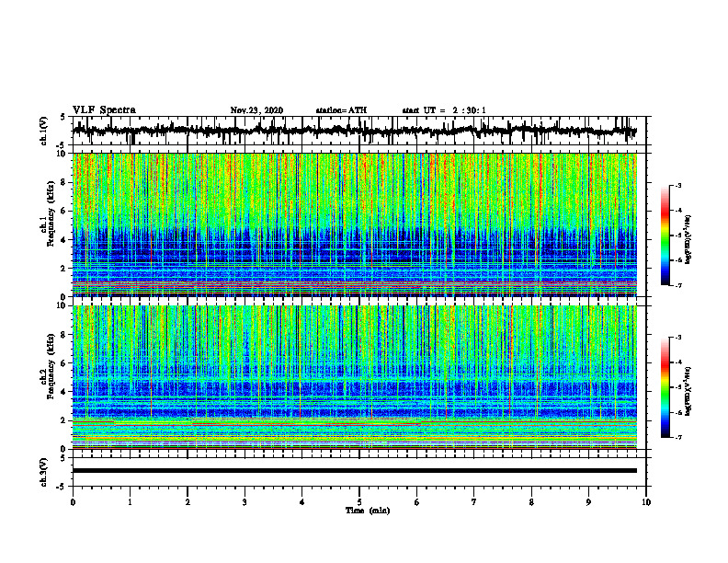This screenshot has width=728, height=563.
Task: Click the ch.1 spectrogram panel
Action: tap(355, 224)
